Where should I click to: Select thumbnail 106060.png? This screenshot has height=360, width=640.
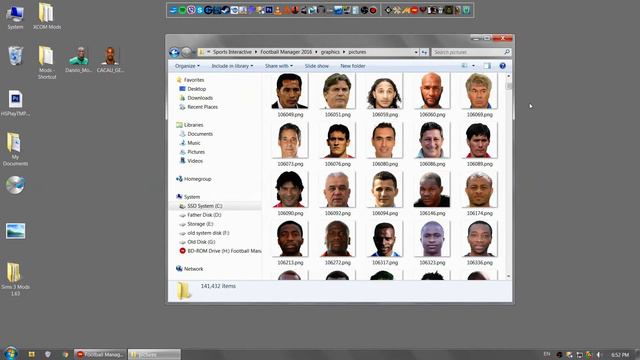[x=432, y=91]
